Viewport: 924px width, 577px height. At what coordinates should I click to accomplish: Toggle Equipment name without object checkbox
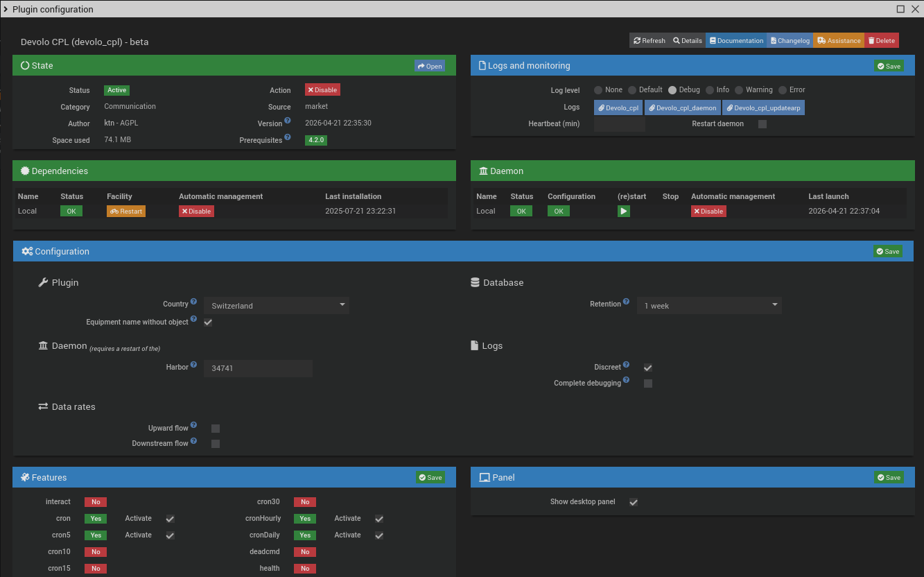click(208, 322)
